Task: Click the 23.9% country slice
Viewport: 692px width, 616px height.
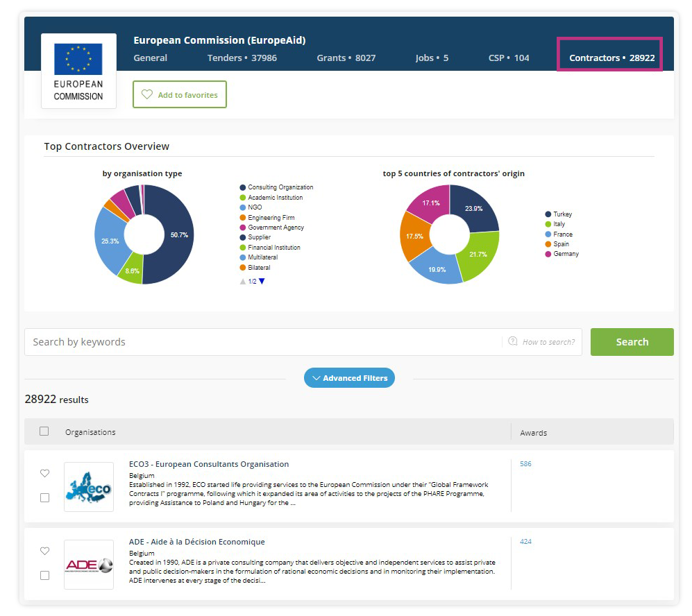Action: point(475,207)
